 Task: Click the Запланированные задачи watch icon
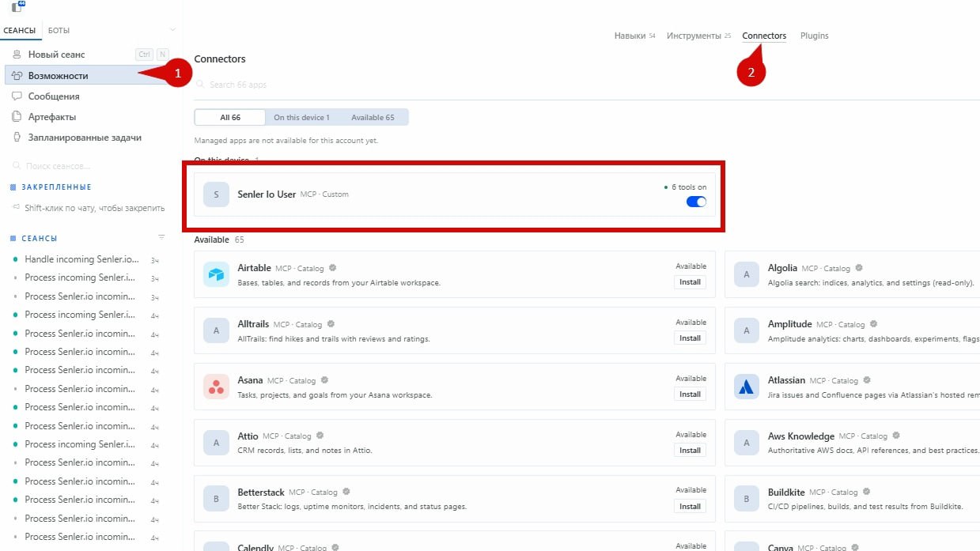[17, 137]
